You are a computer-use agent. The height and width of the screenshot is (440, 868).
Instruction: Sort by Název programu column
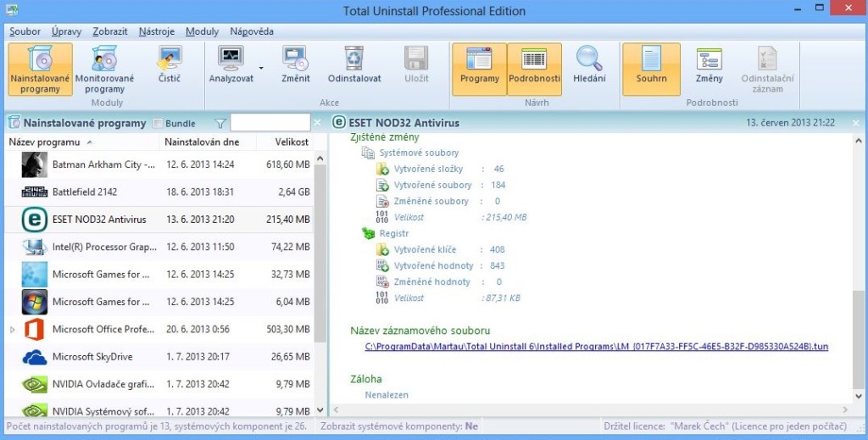(82, 142)
